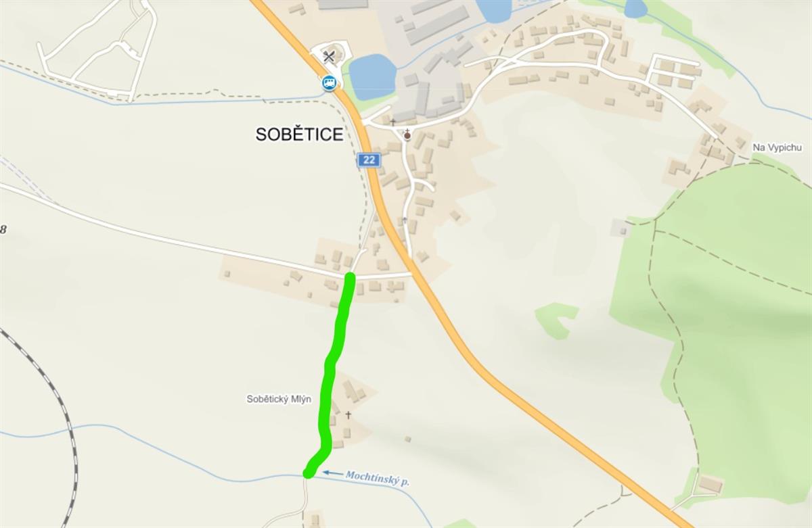Click the small cross left of the monument
The height and width of the screenshot is (528, 812).
tap(392, 122)
